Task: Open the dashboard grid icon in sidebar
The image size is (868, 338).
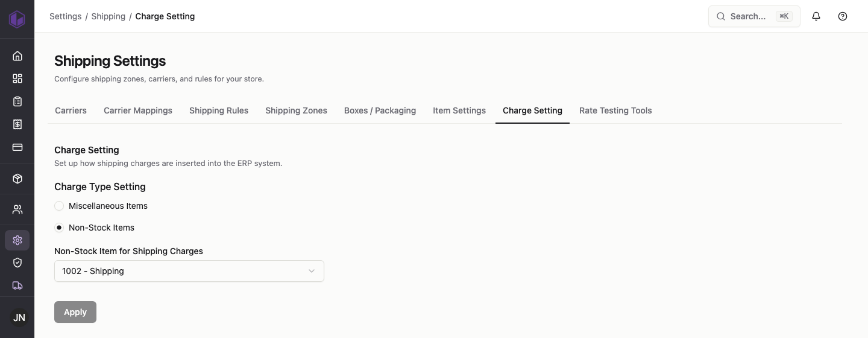Action: tap(17, 78)
